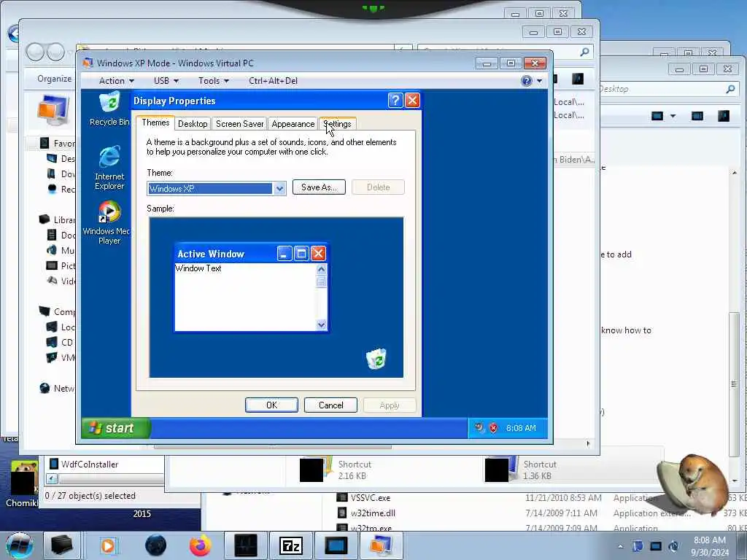Click Cancel in Display Properties

tap(330, 405)
